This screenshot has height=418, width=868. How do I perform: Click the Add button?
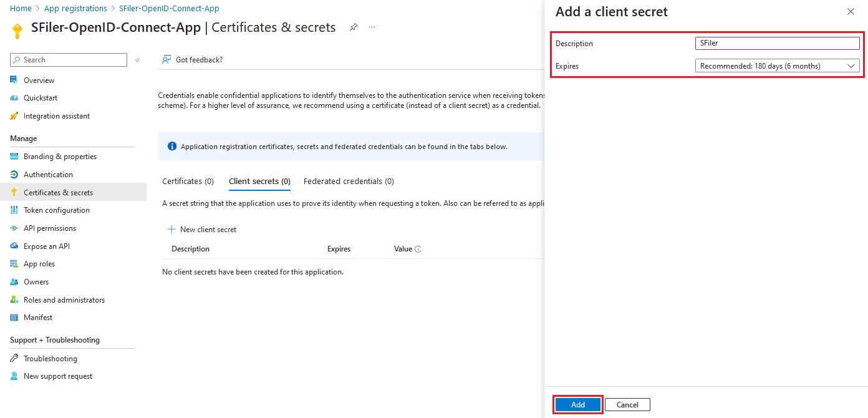(578, 405)
